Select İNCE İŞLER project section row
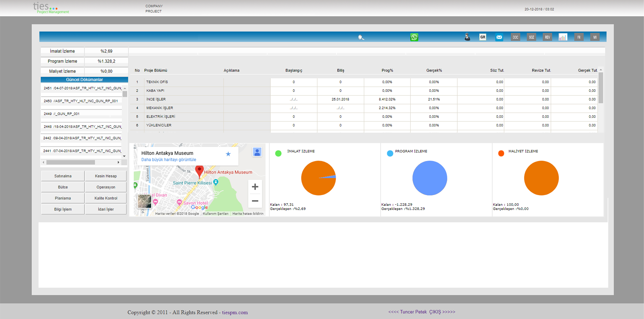The width and height of the screenshot is (644, 319). pyautogui.click(x=364, y=99)
